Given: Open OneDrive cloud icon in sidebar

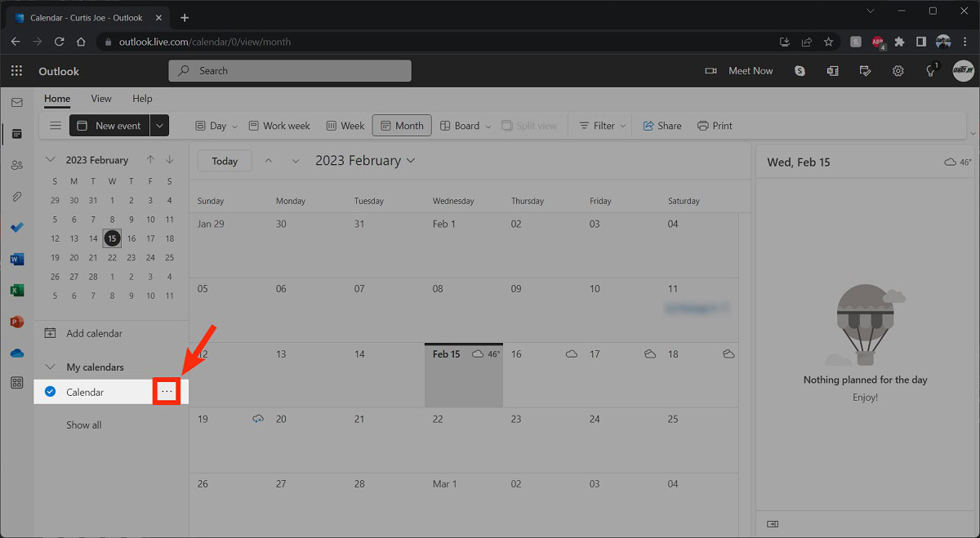Looking at the screenshot, I should [16, 353].
